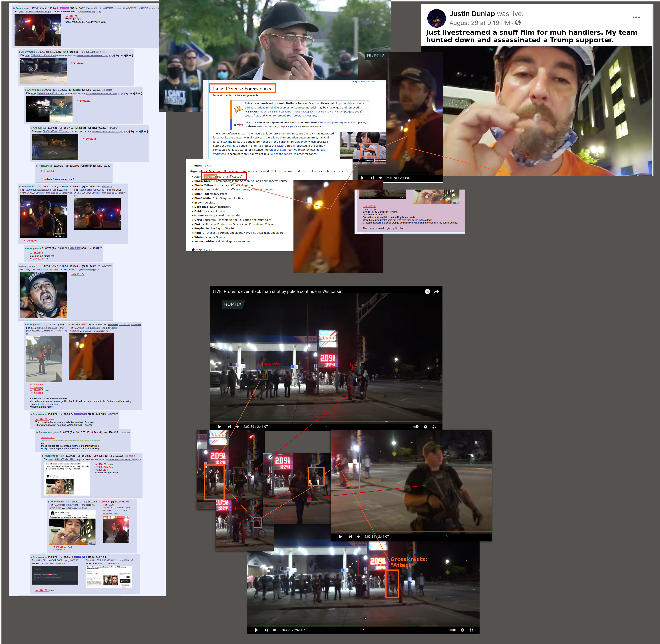Screen dimensions: 660x644
Task: Toggle autoplay switch in 2:02:39 player
Action: tap(416, 426)
